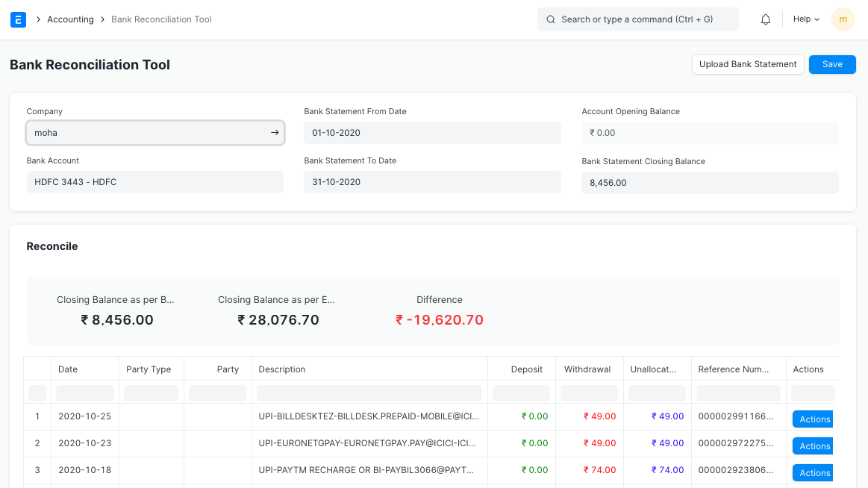Sort by the Date column header
The height and width of the screenshot is (488, 868).
click(68, 369)
